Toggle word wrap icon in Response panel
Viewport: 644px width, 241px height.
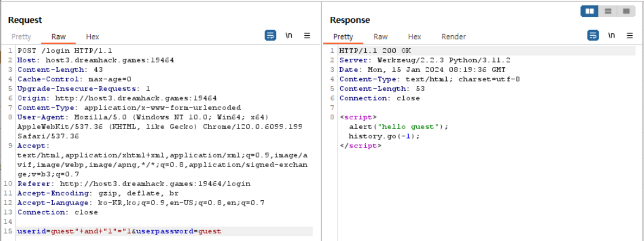pyautogui.click(x=593, y=36)
